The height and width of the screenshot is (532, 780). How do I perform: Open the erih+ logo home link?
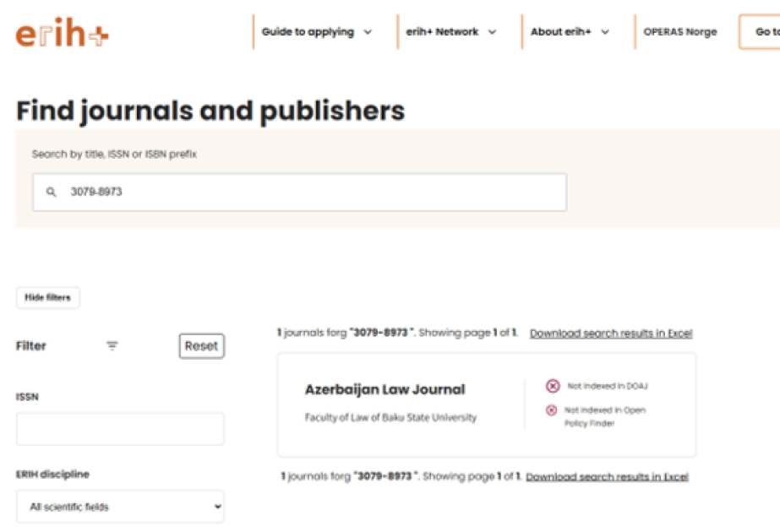[x=63, y=33]
